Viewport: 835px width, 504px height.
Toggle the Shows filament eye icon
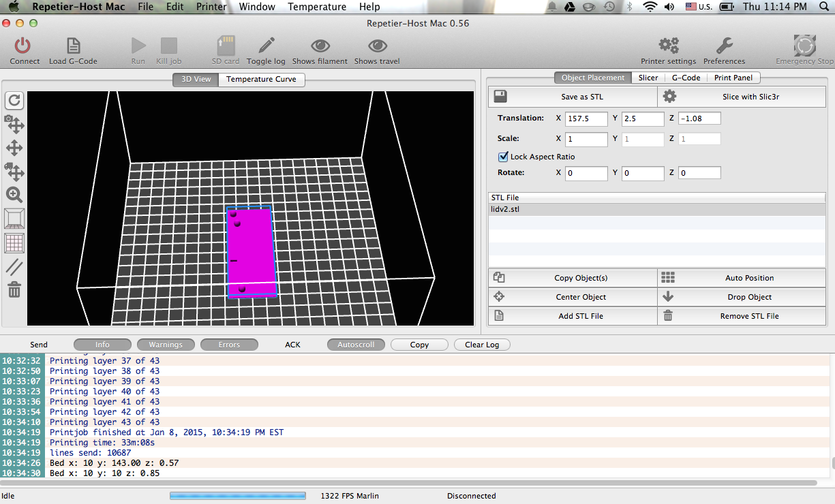[320, 46]
